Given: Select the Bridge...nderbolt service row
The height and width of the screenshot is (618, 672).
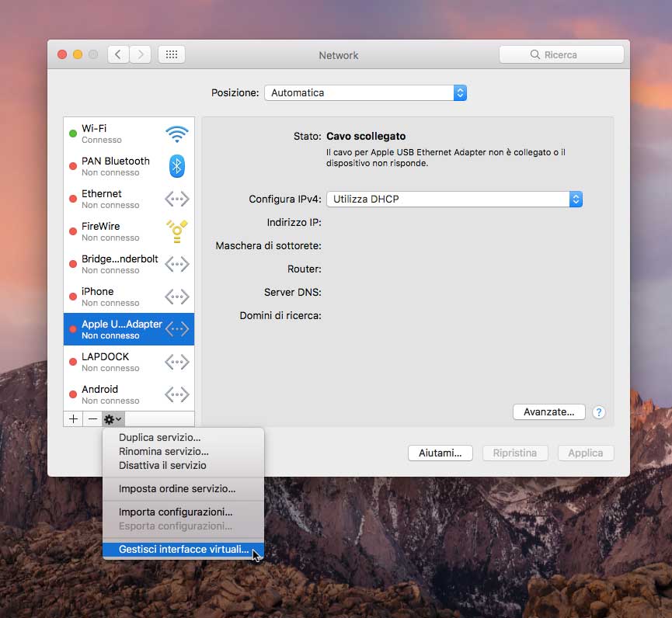Looking at the screenshot, I should (128, 264).
